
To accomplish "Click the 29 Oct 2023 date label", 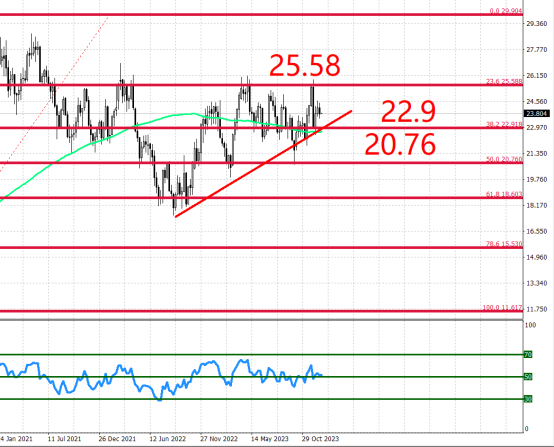I will pos(320,439).
